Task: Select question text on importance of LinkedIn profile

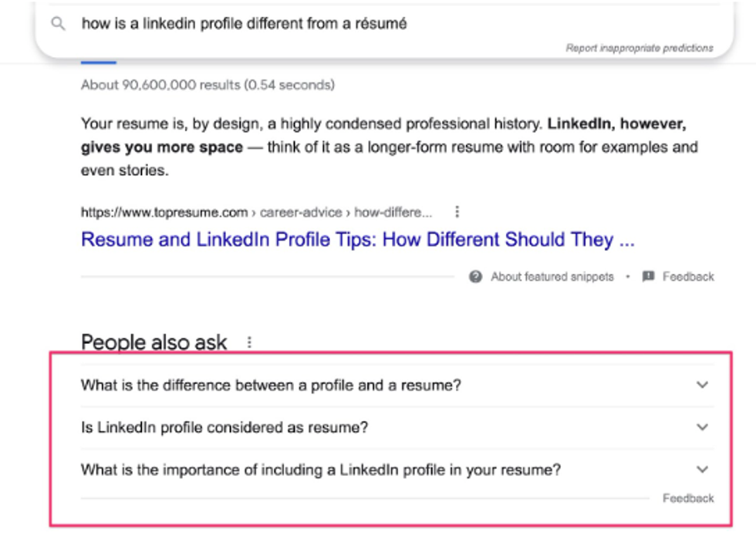Action: [320, 470]
